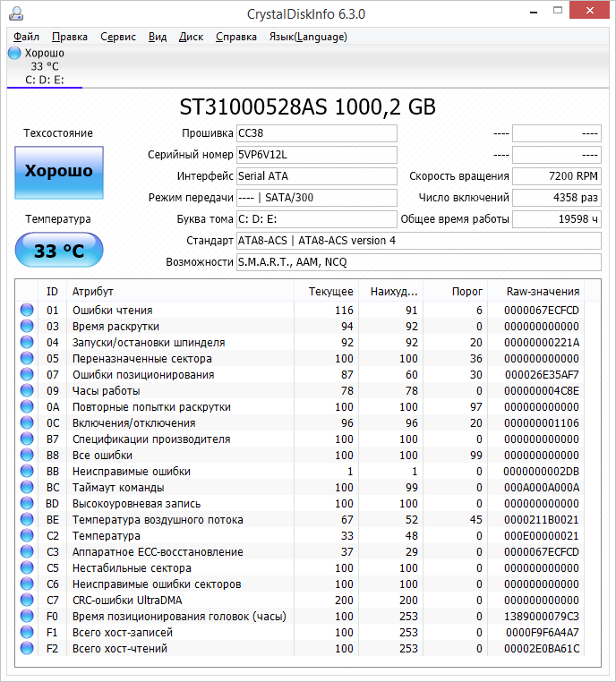616x682 pixels.
Task: Open the Язык(Language) menu
Action: pos(308,37)
